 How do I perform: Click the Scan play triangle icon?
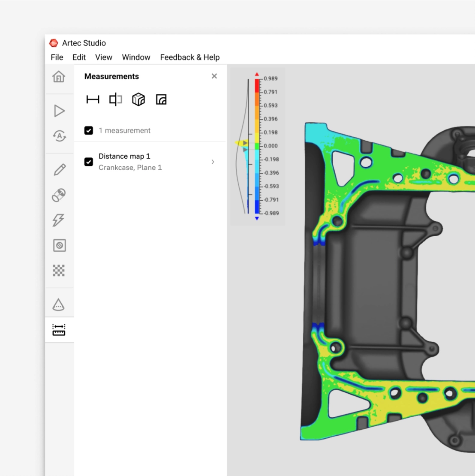tap(59, 111)
